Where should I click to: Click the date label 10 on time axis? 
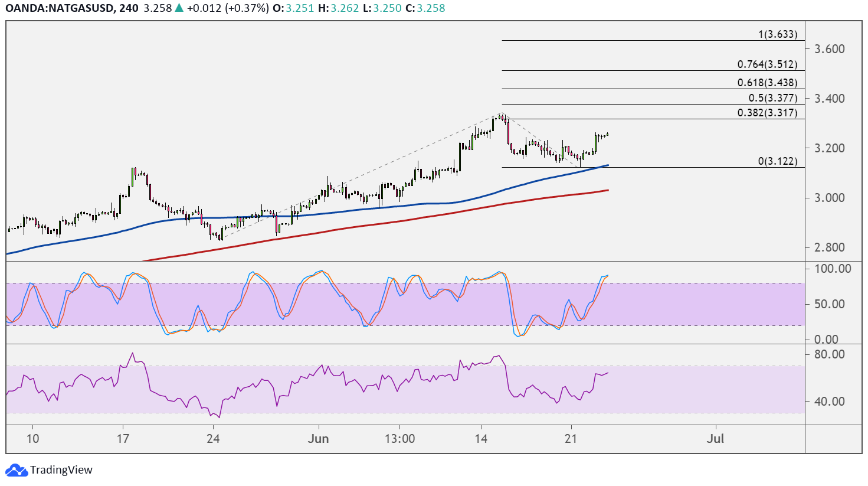pyautogui.click(x=32, y=439)
